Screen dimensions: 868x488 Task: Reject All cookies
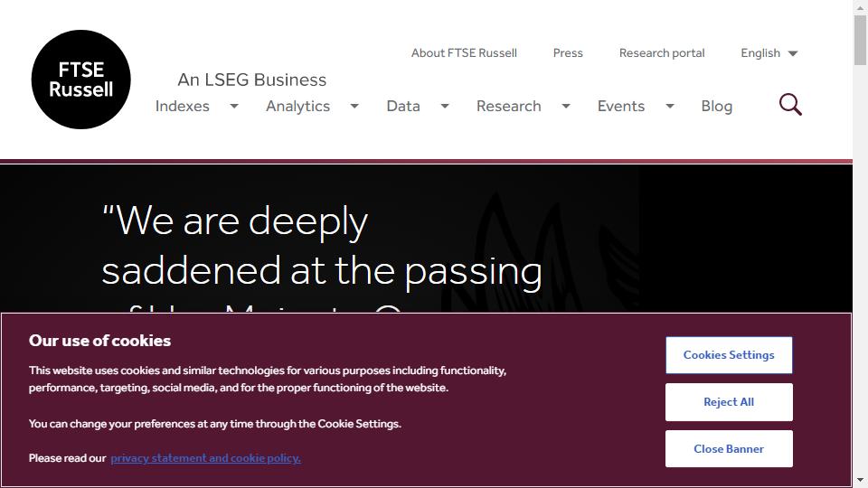coord(729,402)
